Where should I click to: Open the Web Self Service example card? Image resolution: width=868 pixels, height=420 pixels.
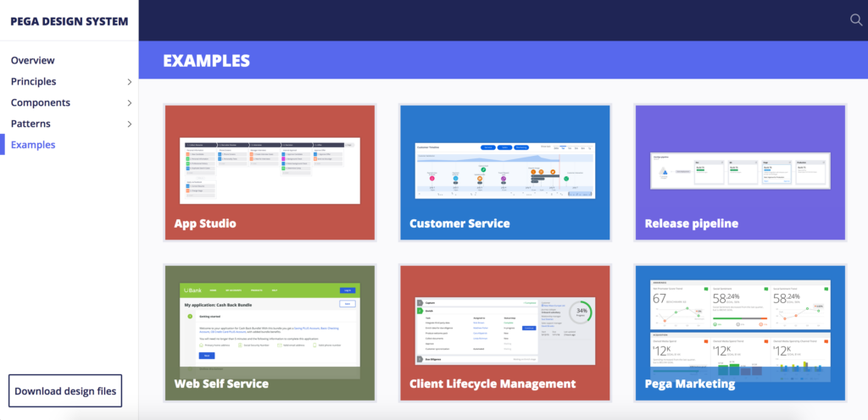tap(270, 333)
